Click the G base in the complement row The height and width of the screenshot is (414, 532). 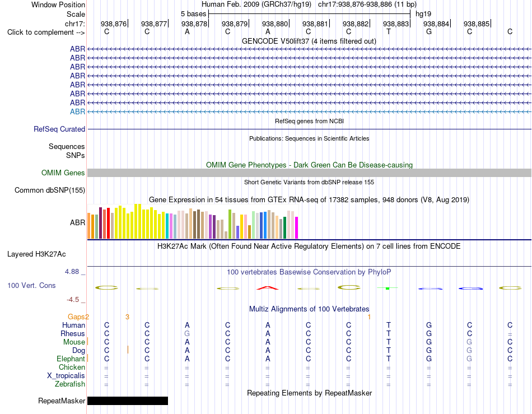point(429,31)
